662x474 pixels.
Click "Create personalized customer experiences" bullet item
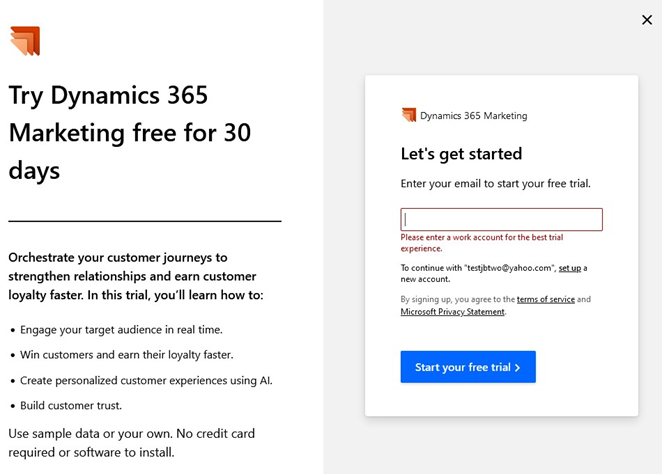tap(146, 380)
